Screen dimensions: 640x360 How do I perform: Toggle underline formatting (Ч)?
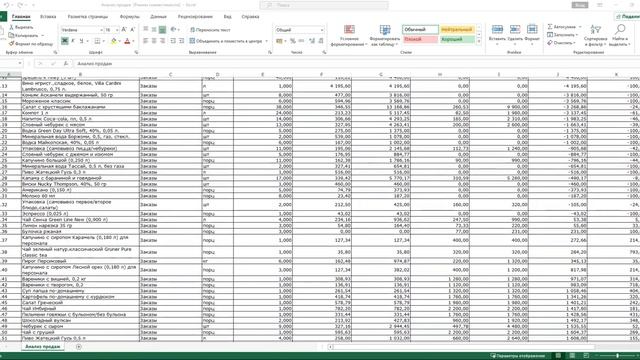click(81, 41)
